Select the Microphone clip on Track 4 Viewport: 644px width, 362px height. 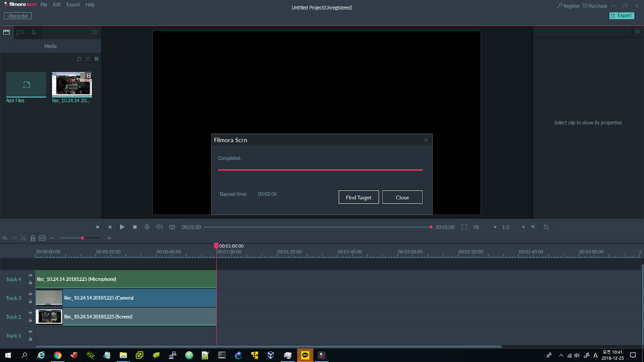[126, 279]
